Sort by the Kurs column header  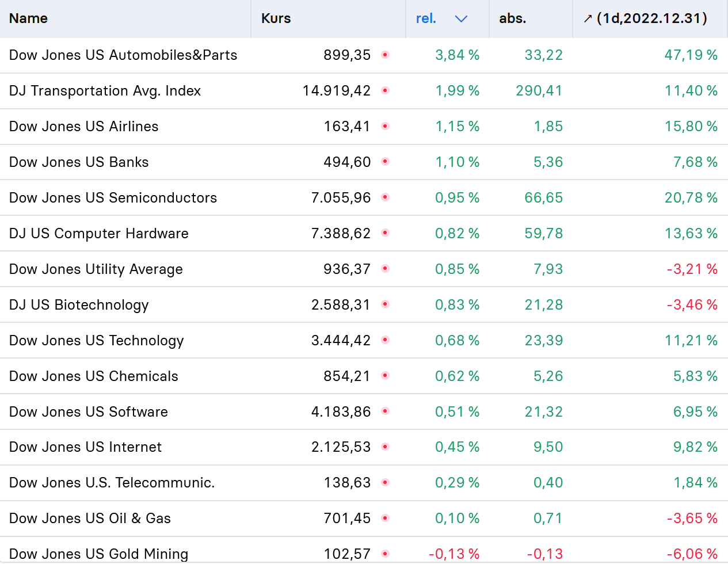point(276,18)
